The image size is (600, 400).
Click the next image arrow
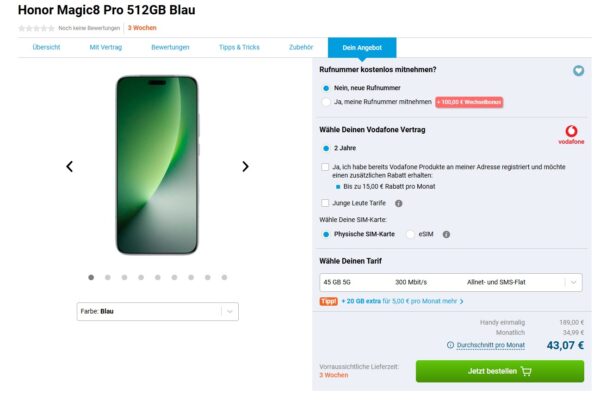[x=246, y=166]
